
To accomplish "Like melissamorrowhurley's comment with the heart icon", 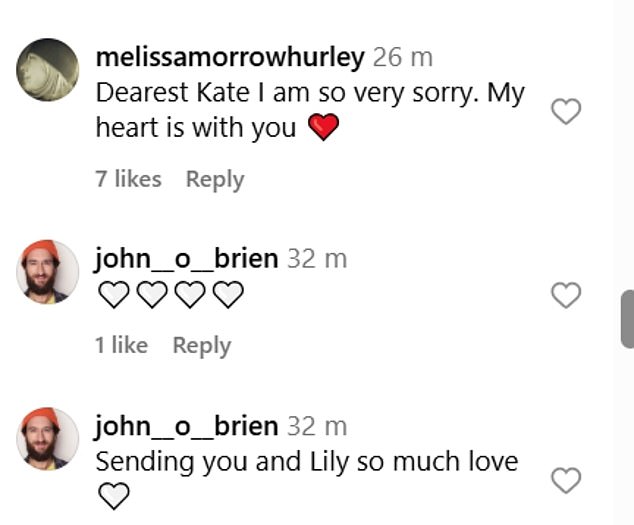I will [x=566, y=112].
